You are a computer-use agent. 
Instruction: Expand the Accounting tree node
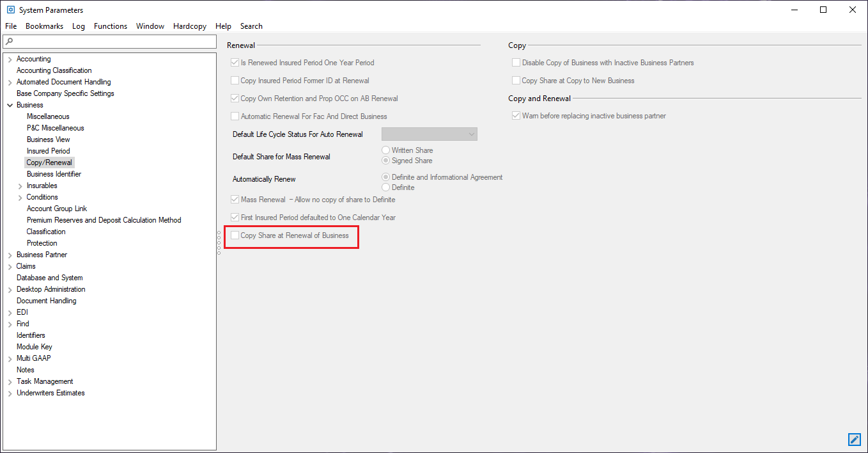click(10, 60)
